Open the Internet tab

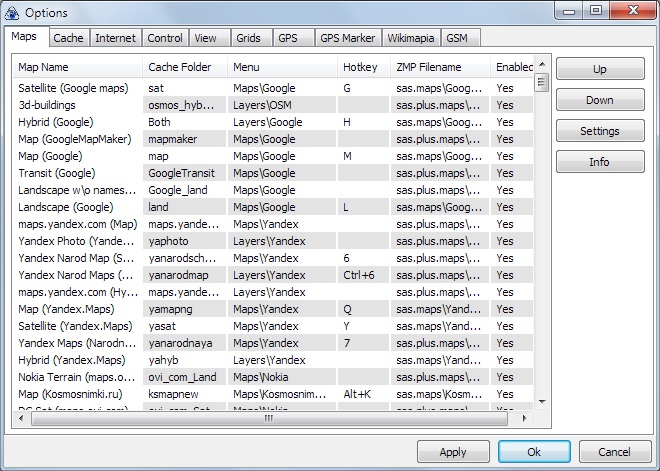click(115, 38)
